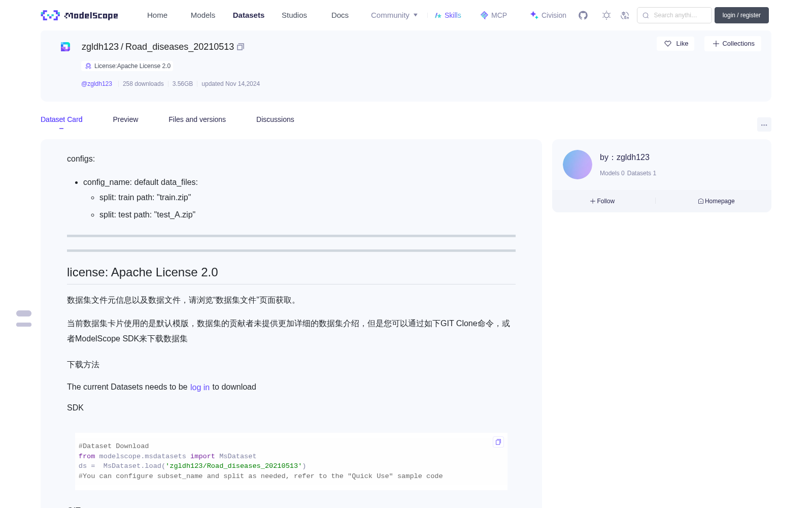Click 'Datasets 1' count in author card
This screenshot has height=508, width=812.
[641, 173]
